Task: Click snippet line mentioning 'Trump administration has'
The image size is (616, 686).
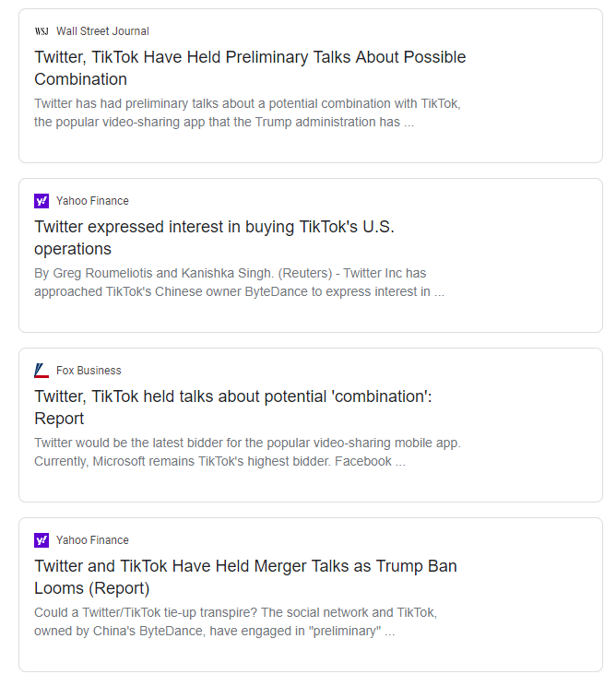Action: coord(224,122)
